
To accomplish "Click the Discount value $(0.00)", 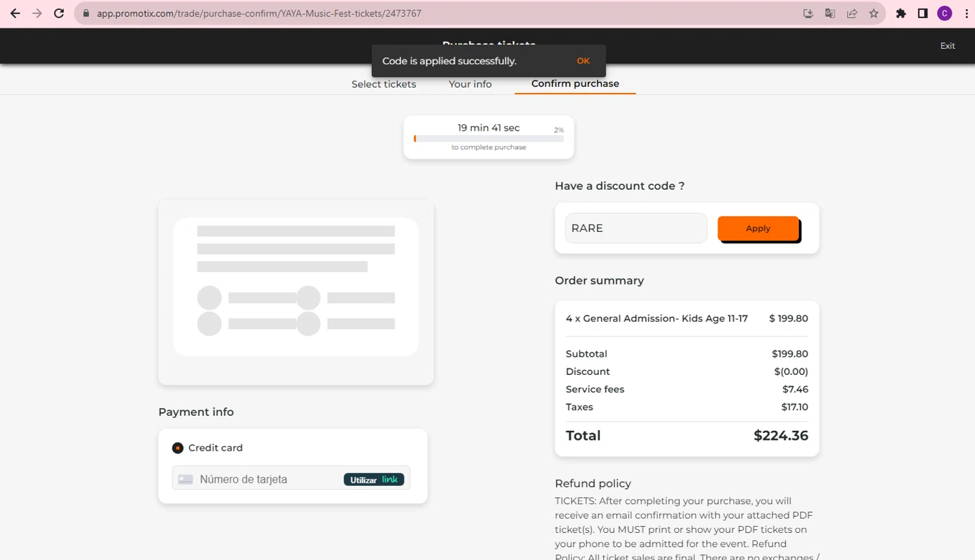I will point(791,372).
